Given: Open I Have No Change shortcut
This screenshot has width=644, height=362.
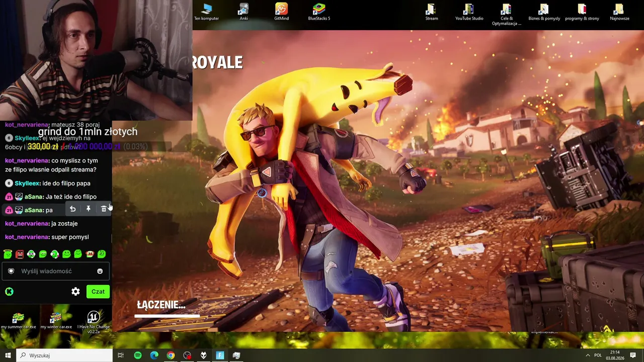Looking at the screenshot, I should [x=94, y=322].
